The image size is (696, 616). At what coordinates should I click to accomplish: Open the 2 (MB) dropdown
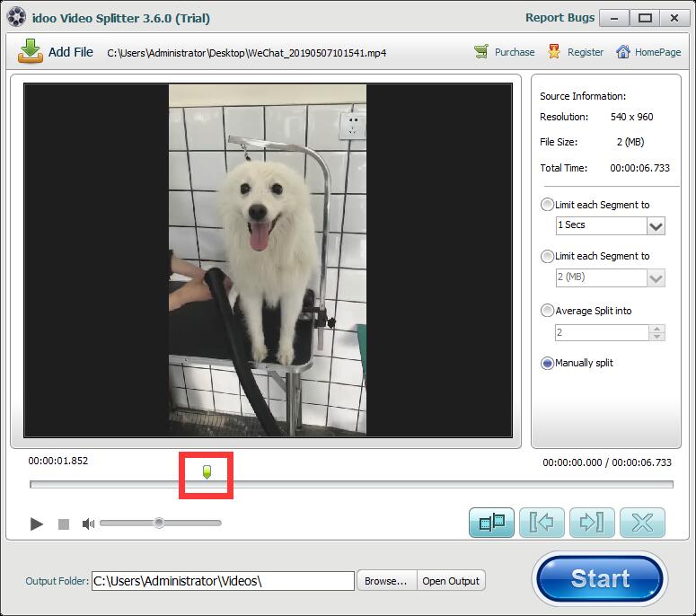pyautogui.click(x=656, y=277)
